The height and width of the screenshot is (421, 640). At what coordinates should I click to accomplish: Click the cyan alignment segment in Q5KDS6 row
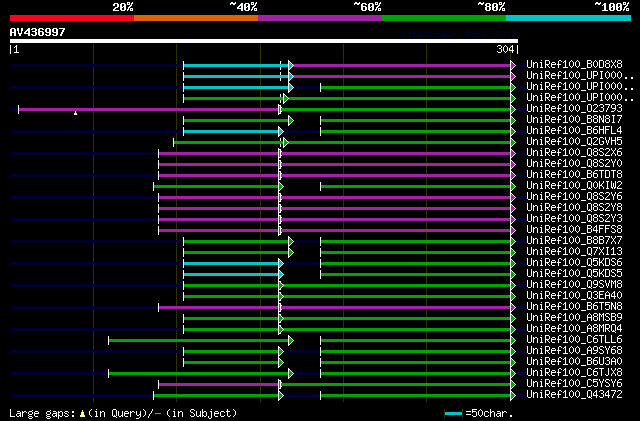coord(231,264)
